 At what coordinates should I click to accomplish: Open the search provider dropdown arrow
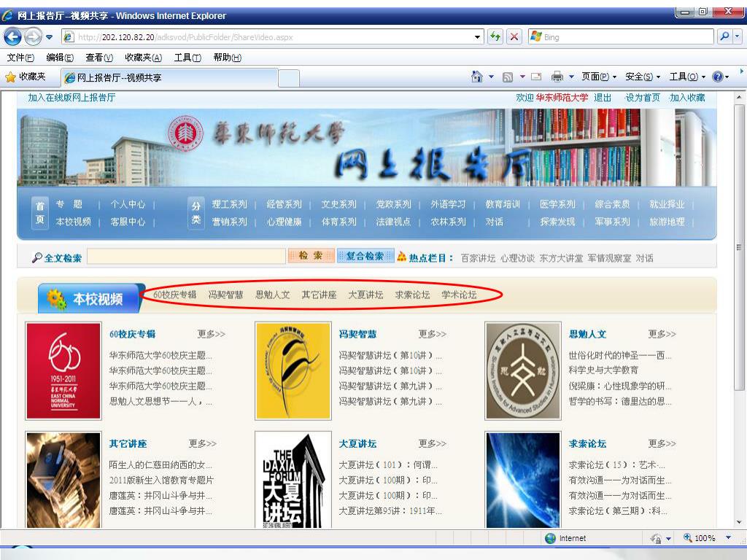tap(738, 36)
